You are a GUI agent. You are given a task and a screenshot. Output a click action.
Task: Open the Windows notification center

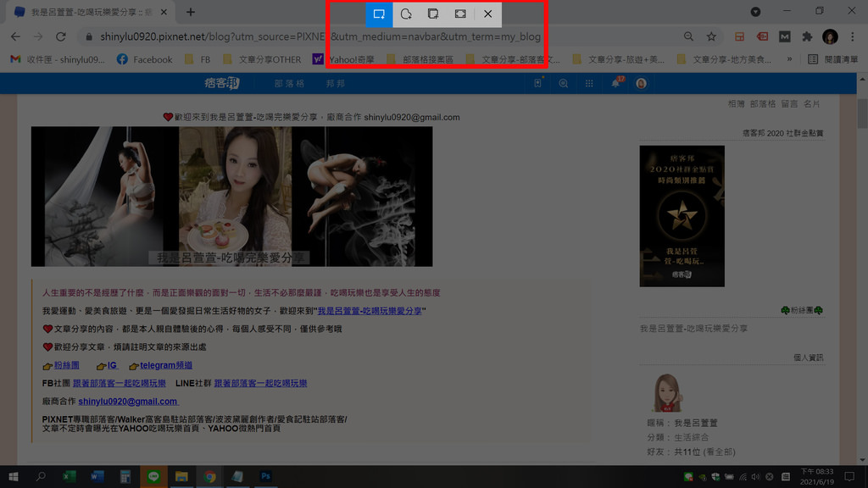click(x=849, y=476)
